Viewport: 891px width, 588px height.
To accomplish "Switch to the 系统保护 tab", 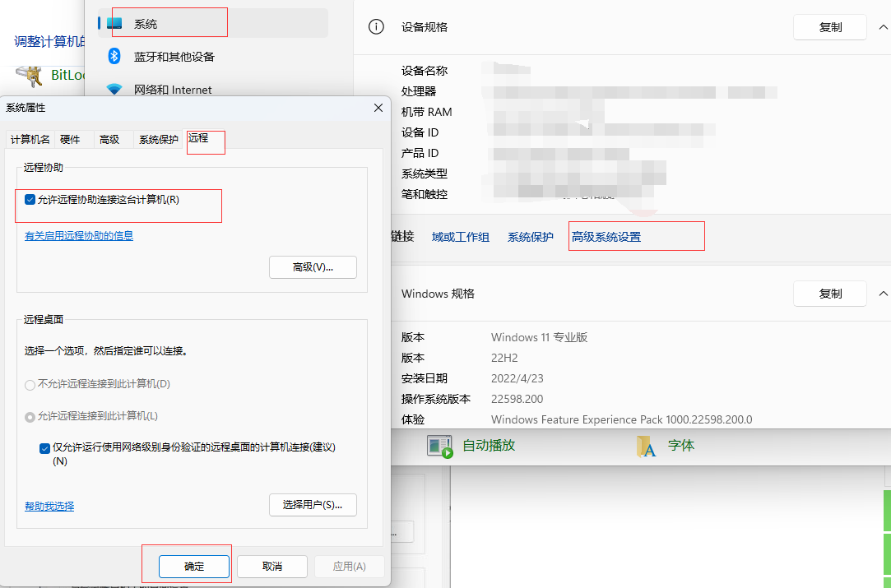I will 158,140.
